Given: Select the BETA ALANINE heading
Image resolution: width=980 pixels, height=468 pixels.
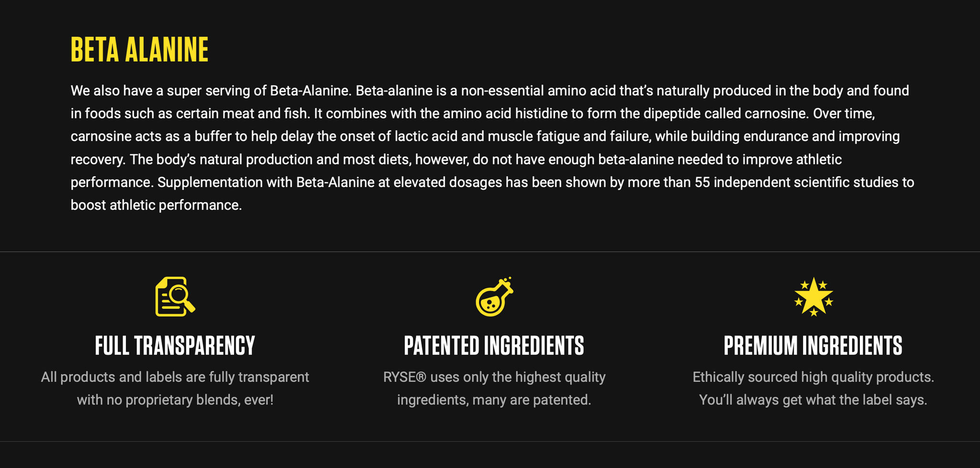Looking at the screenshot, I should pos(139,49).
